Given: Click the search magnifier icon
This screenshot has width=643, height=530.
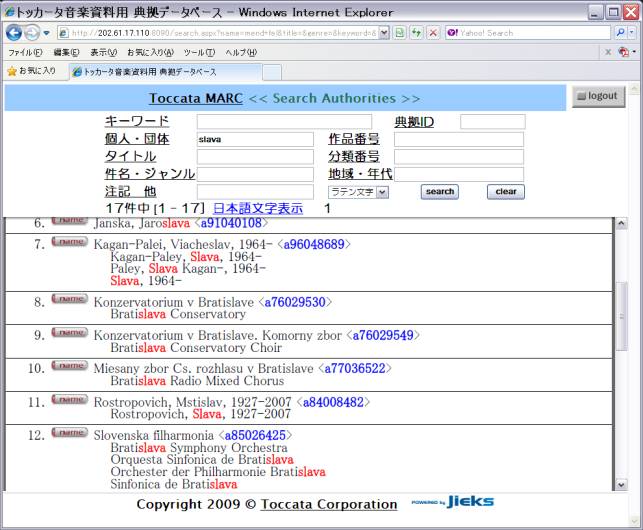Looking at the screenshot, I should (620, 32).
